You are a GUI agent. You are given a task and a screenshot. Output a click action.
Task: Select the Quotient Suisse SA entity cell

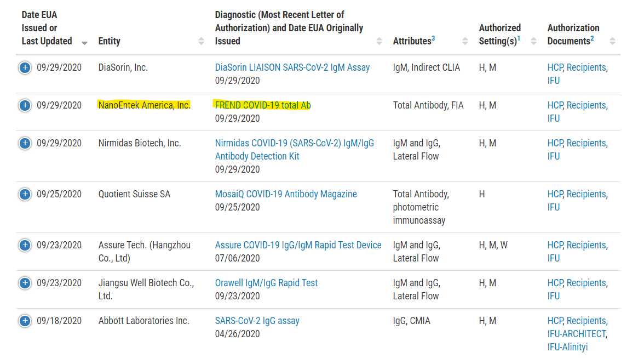(134, 194)
